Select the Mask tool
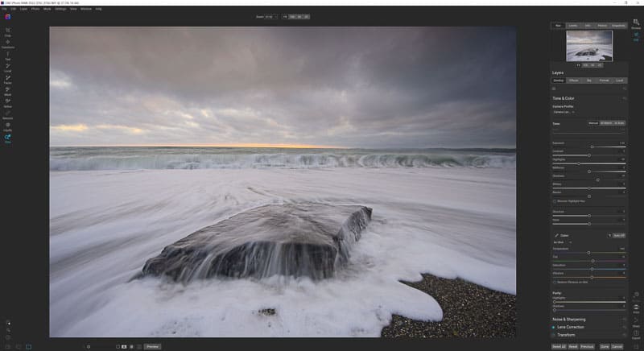644x351 pixels. (8, 91)
